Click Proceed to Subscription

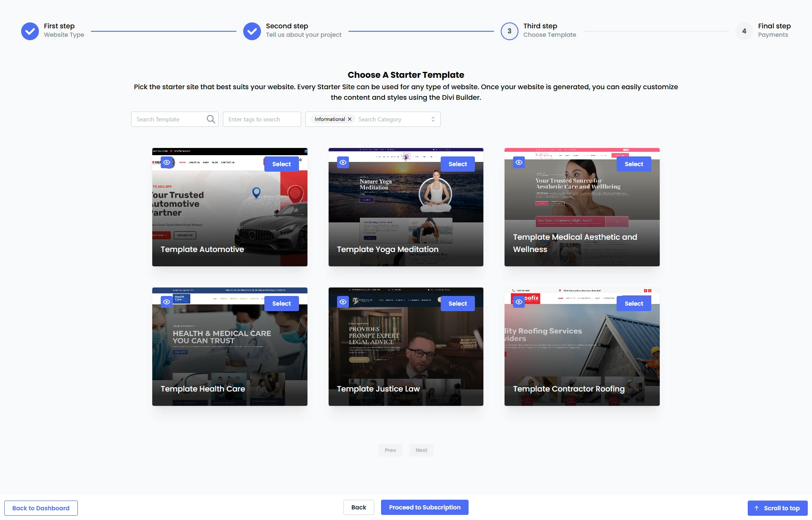click(425, 507)
